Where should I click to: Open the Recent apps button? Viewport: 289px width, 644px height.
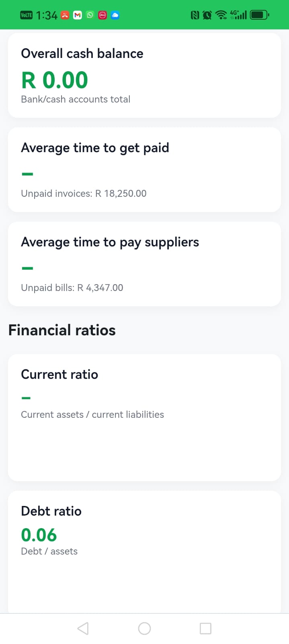(205, 628)
